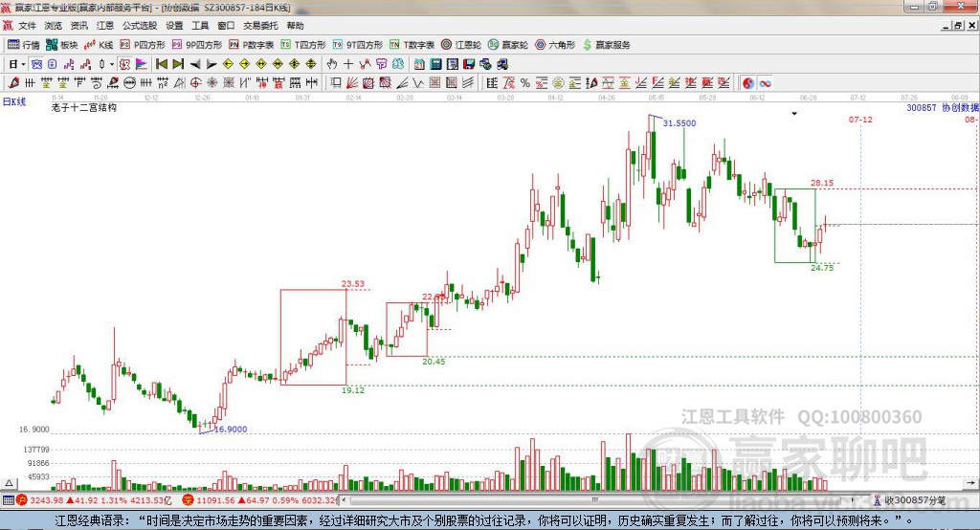This screenshot has width=980, height=530.
Task: Expand the candlestick chart type dropdown arrow
Action: (113, 64)
